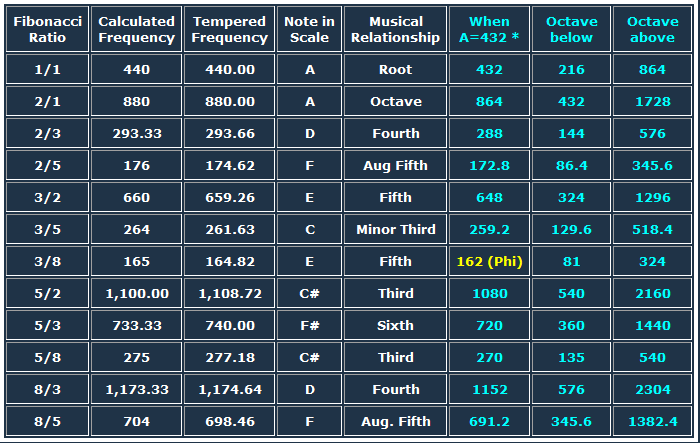Image resolution: width=700 pixels, height=443 pixels.
Task: Select the Minor Third relationship cell
Action: click(x=396, y=230)
